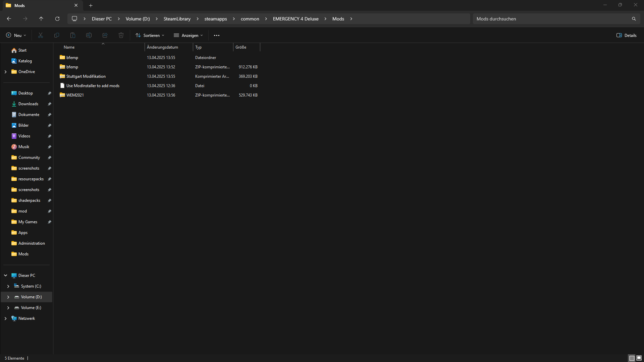Go up one folder level

tap(41, 19)
